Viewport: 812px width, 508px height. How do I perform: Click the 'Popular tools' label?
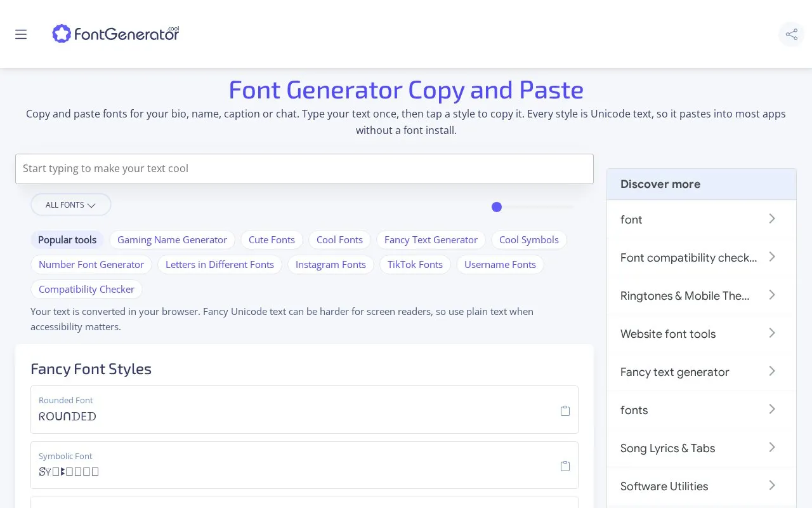pyautogui.click(x=67, y=239)
